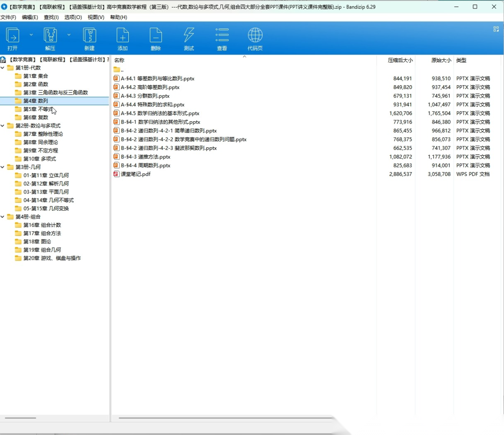The height and width of the screenshot is (435, 504).
Task: Click the 添加 (Add) file icon
Action: coord(123,36)
